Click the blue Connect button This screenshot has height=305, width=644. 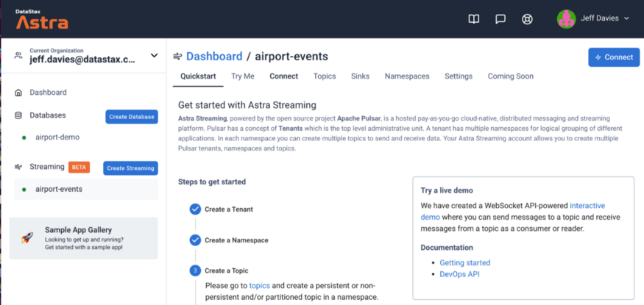pos(614,57)
